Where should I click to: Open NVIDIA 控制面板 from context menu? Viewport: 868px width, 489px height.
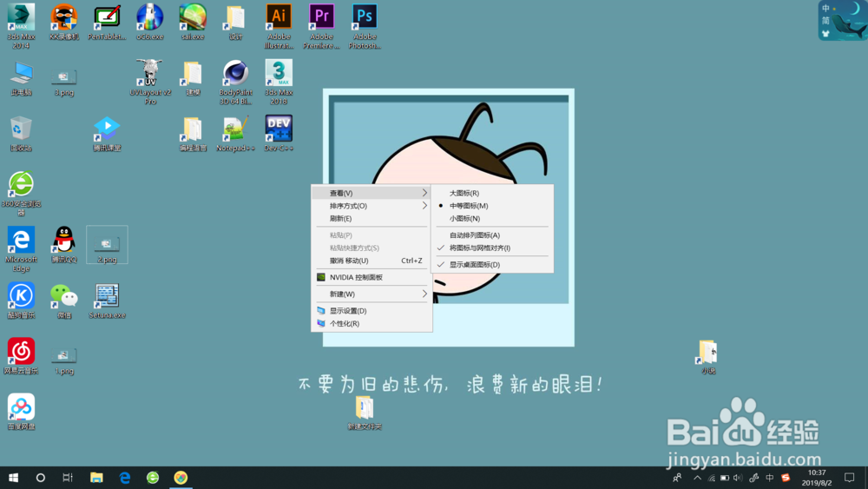click(372, 277)
